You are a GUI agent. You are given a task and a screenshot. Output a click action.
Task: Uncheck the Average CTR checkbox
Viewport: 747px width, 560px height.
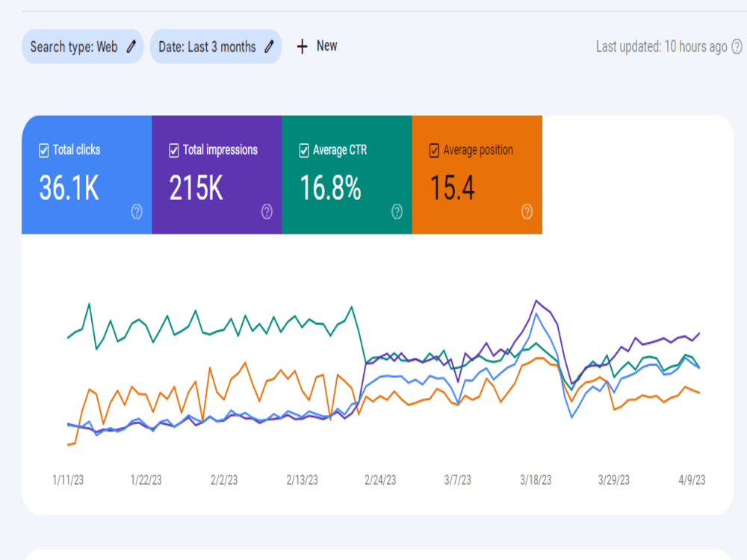(x=304, y=151)
